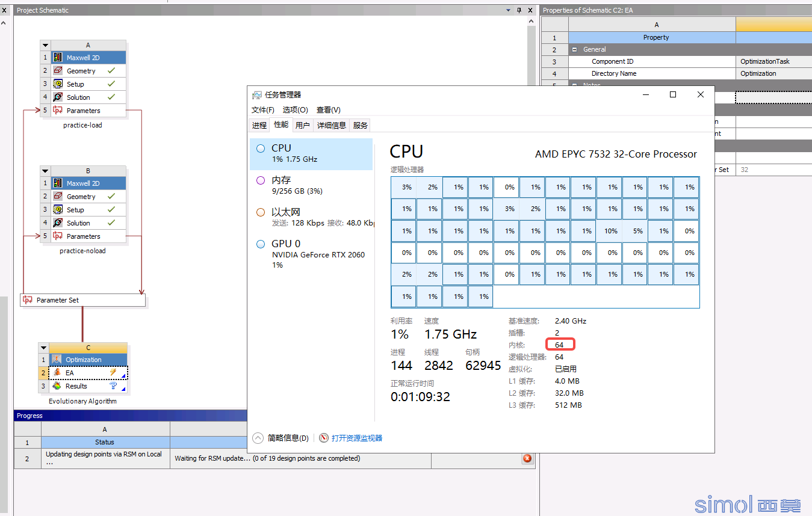Click the Property column header in Properties

(x=652, y=37)
